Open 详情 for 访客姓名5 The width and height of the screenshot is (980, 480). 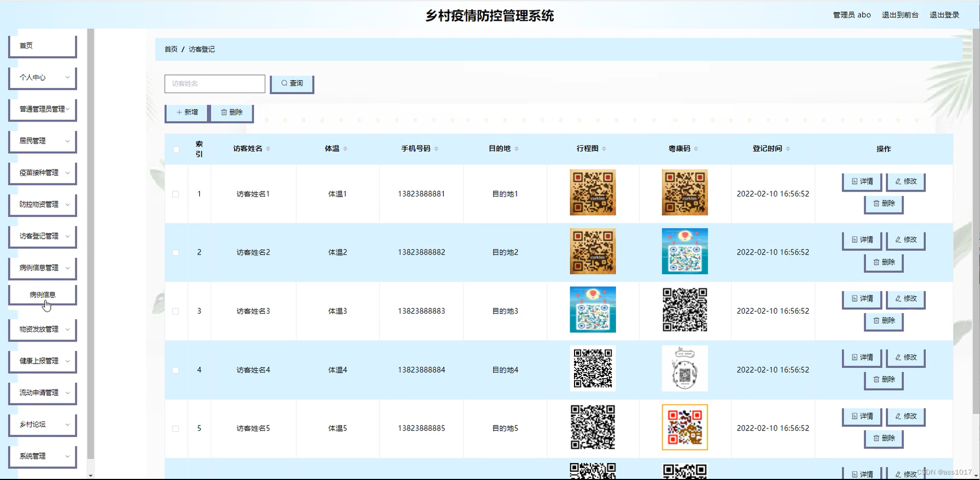pyautogui.click(x=862, y=417)
